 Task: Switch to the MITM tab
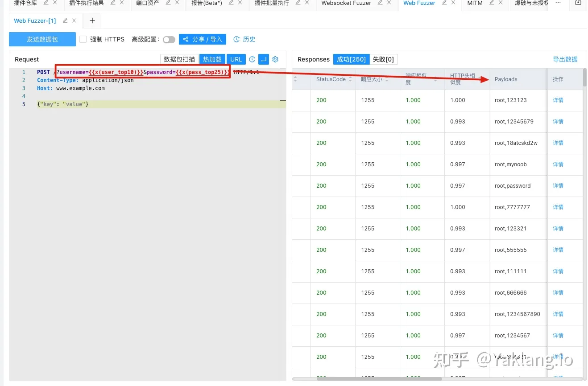(x=475, y=3)
